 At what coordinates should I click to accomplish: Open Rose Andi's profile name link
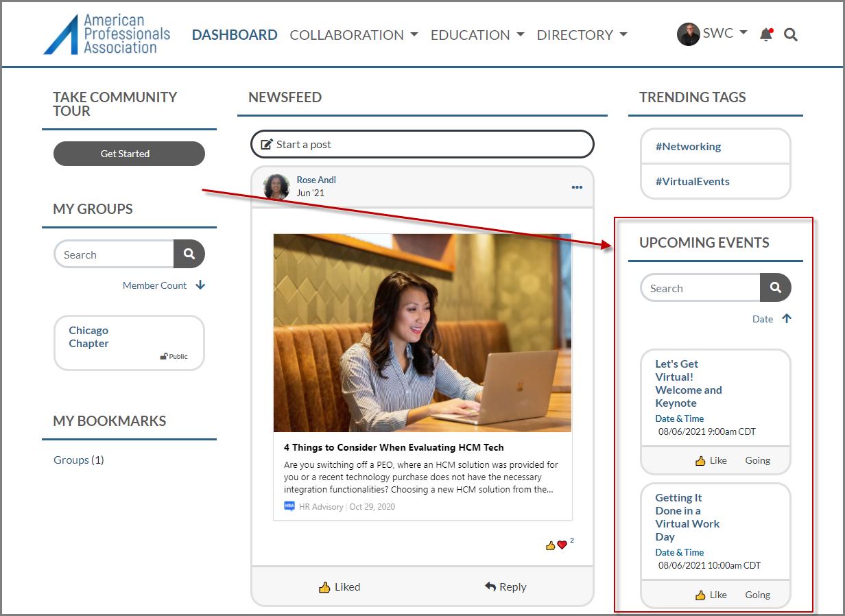click(316, 180)
